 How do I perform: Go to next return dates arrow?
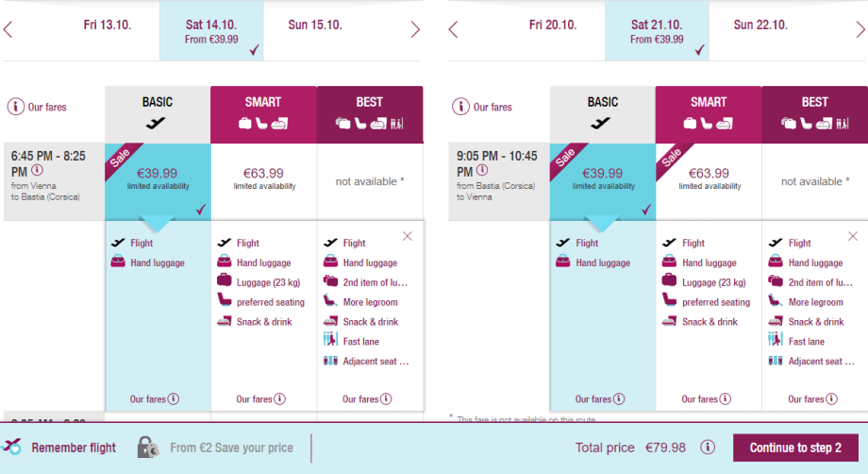pos(860,29)
